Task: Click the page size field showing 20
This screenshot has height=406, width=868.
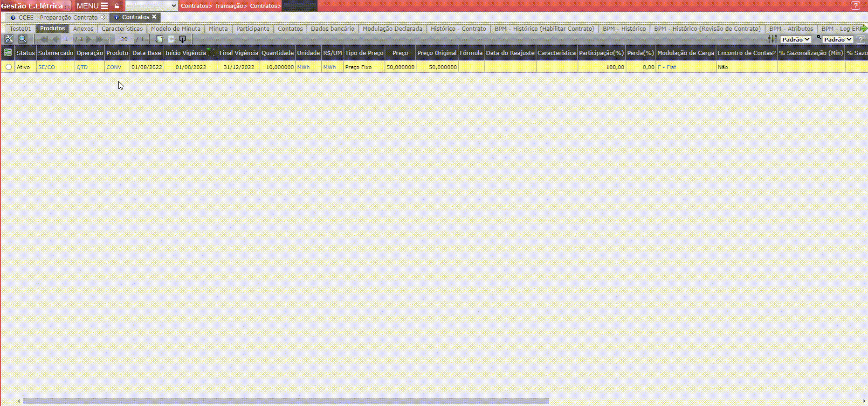Action: click(x=124, y=39)
